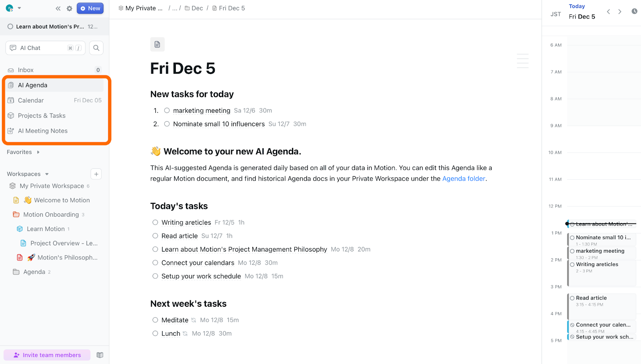Mark 'marketing meeting' task complete
641x364 pixels.
click(167, 111)
